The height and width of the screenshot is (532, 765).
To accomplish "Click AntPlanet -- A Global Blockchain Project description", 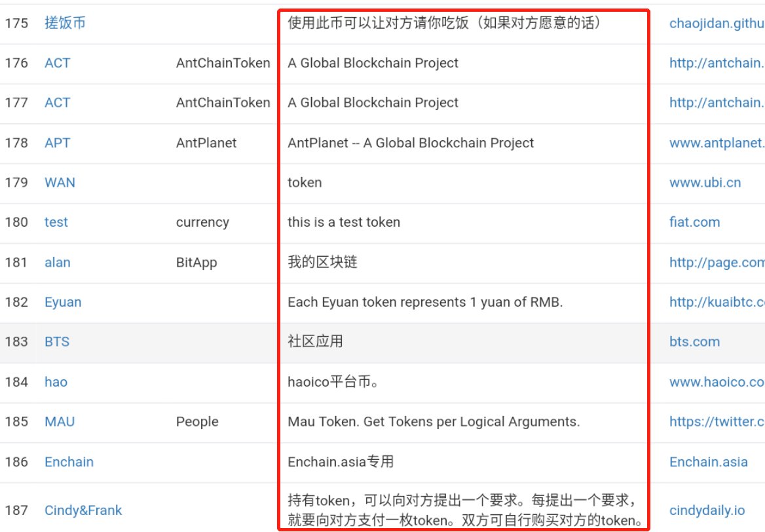I will [411, 143].
